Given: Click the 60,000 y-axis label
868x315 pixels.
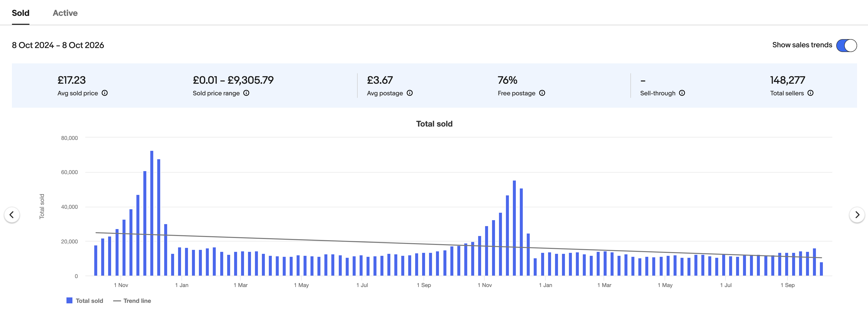Looking at the screenshot, I should click(69, 172).
